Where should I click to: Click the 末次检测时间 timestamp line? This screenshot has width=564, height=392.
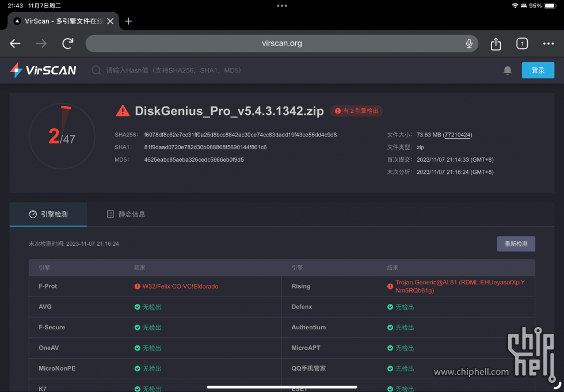(x=74, y=244)
